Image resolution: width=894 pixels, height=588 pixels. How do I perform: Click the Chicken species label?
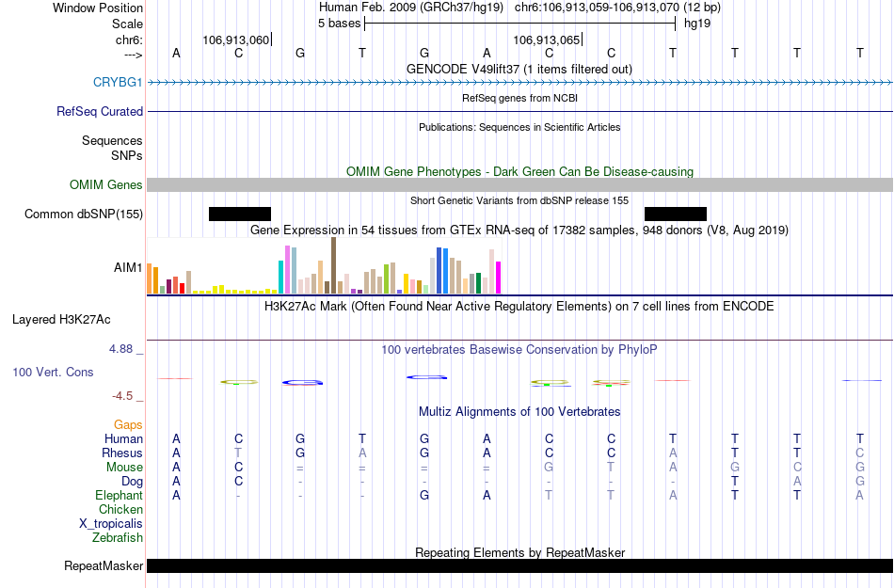click(x=120, y=509)
